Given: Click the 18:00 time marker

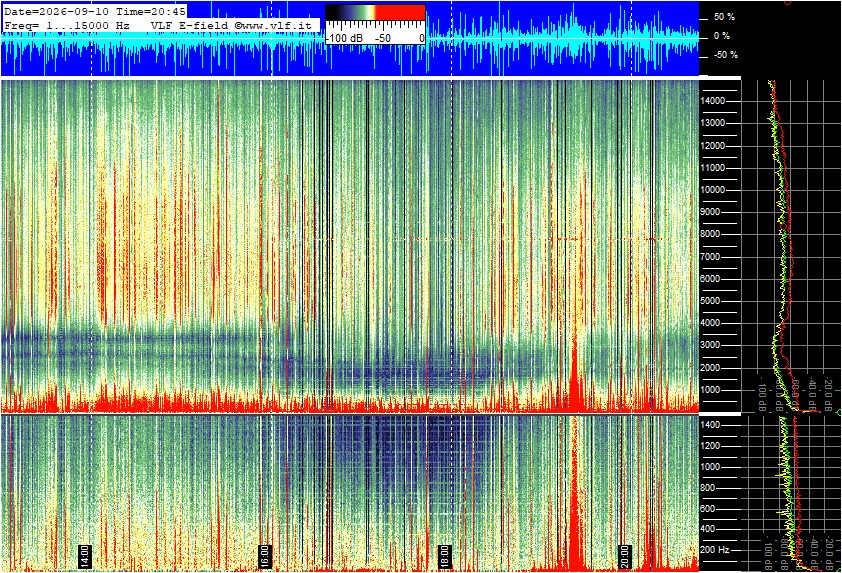Looking at the screenshot, I should 445,556.
